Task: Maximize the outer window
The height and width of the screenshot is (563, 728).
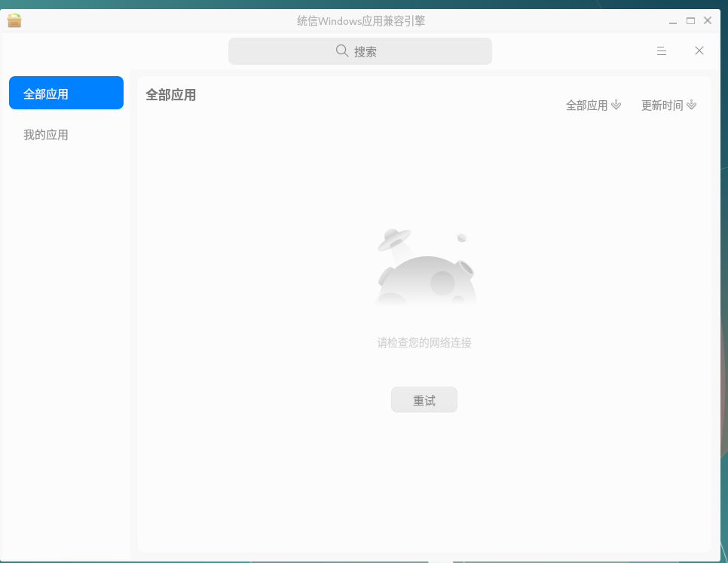Action: [691, 21]
